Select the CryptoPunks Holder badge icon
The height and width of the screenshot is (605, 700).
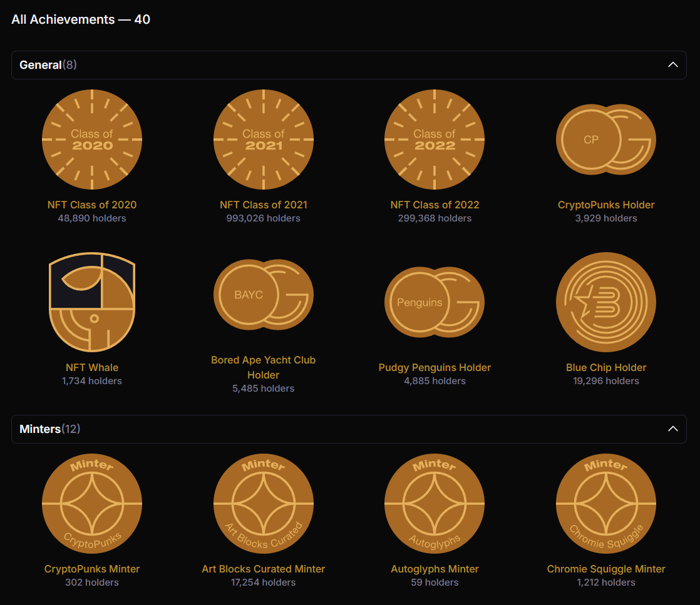click(x=605, y=139)
